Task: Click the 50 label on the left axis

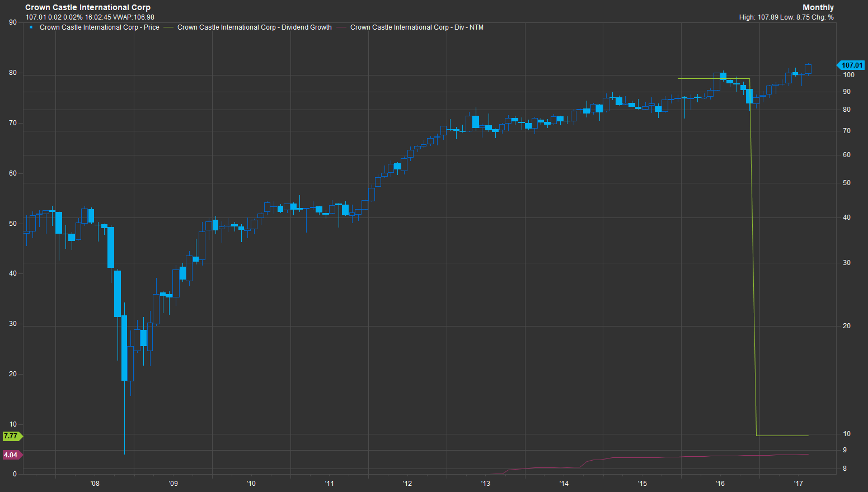Action: coord(13,224)
